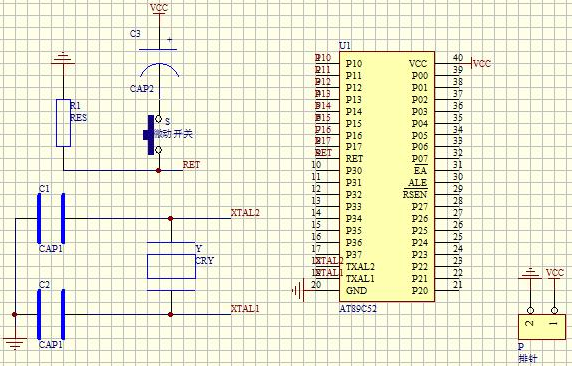Viewport: 572px width, 366px height.
Task: Select capacitor C1 symbol
Action: tap(51, 219)
